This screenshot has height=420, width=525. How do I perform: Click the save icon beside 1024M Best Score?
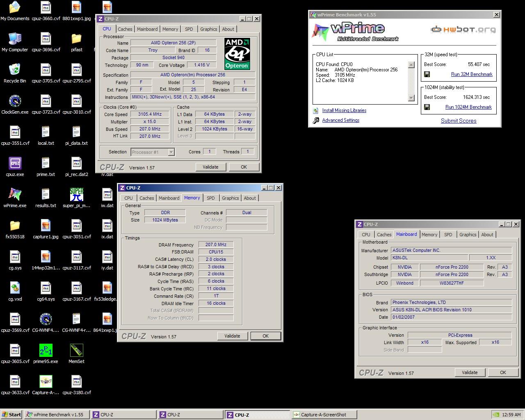pos(427,107)
